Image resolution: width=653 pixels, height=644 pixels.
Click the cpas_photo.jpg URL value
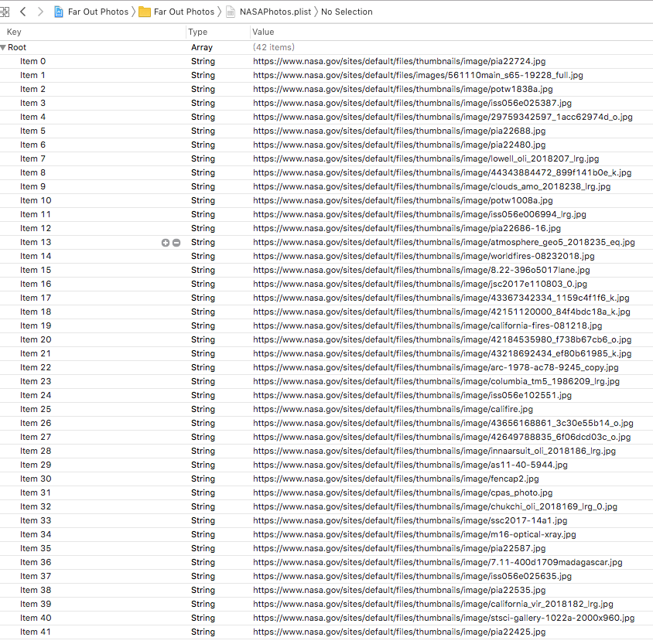403,493
